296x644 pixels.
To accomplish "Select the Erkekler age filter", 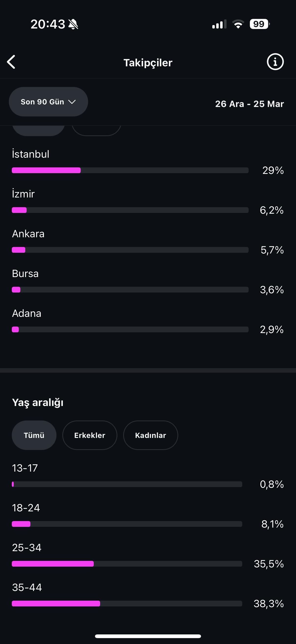I will (90, 435).
